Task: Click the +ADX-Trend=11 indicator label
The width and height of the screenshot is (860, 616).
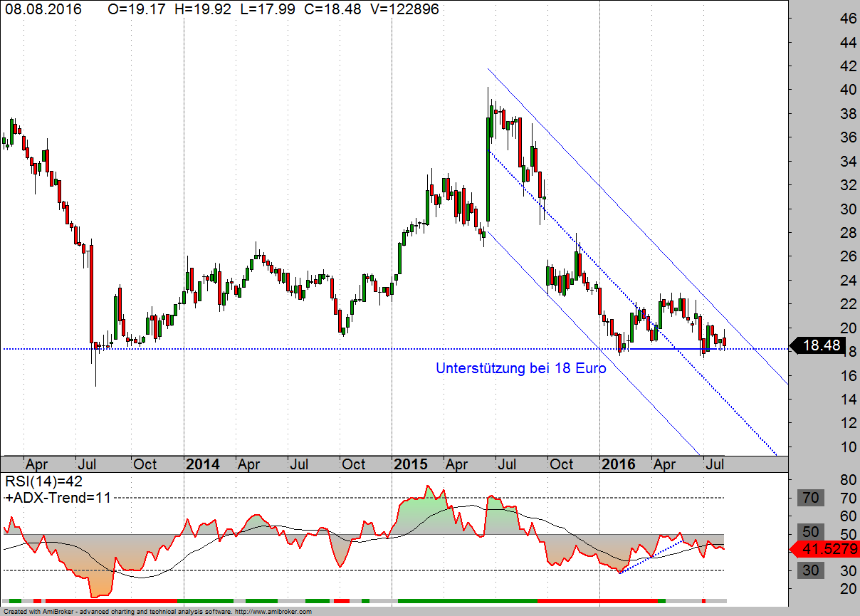Action: tap(58, 498)
